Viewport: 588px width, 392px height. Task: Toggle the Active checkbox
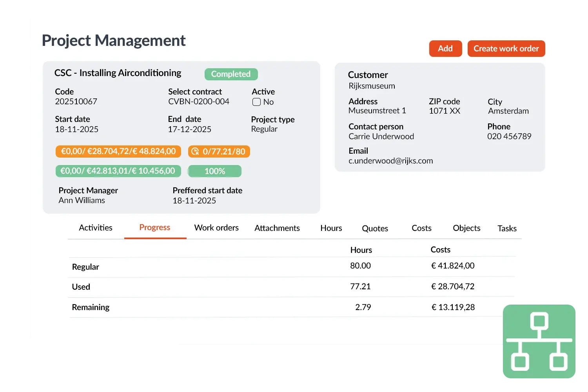point(256,102)
